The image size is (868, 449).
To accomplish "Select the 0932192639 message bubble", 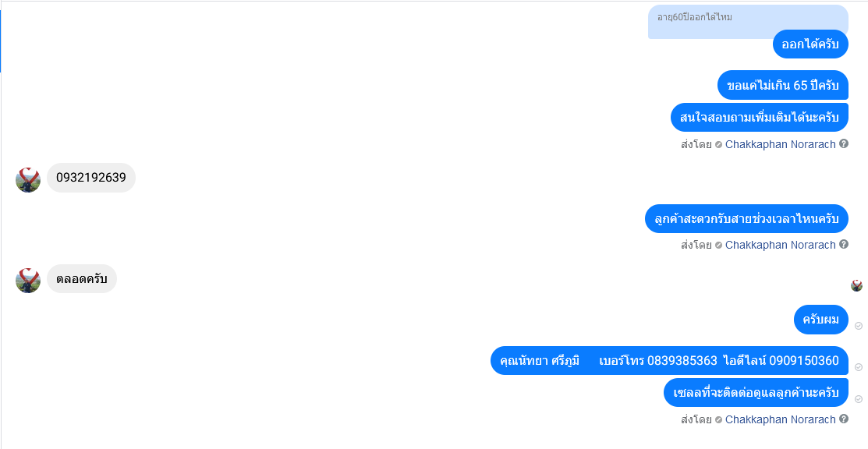I will [90, 178].
